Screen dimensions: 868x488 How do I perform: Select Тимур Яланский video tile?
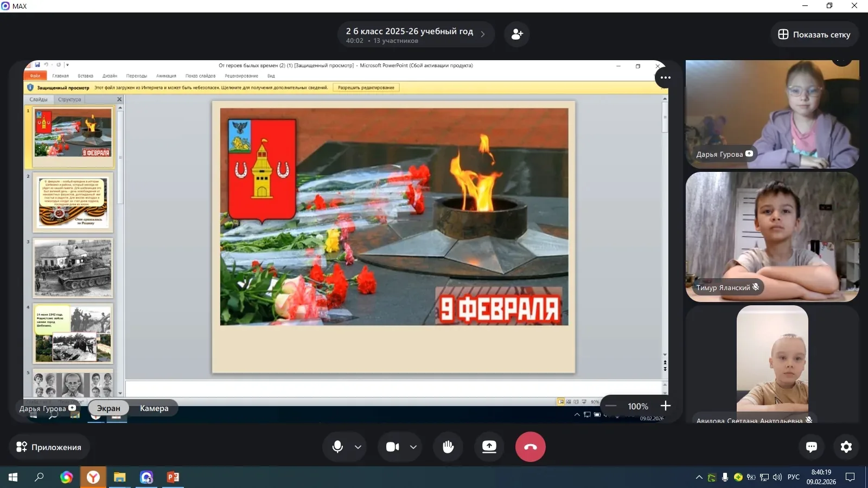(772, 236)
